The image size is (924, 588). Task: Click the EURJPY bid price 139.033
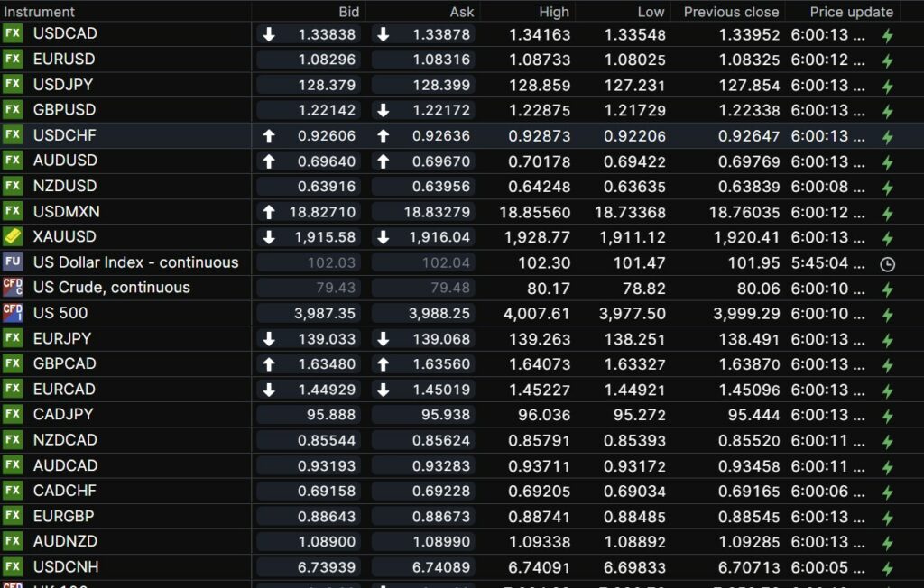click(327, 339)
